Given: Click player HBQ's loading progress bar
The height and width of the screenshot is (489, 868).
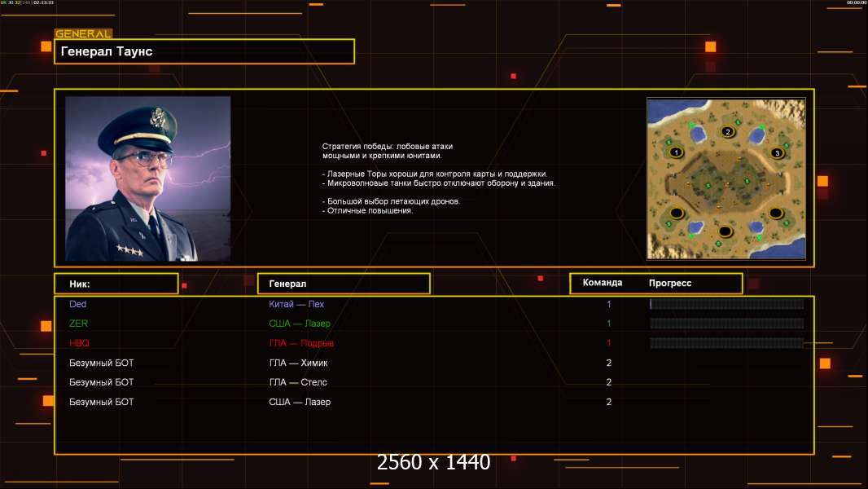Looking at the screenshot, I should click(726, 343).
